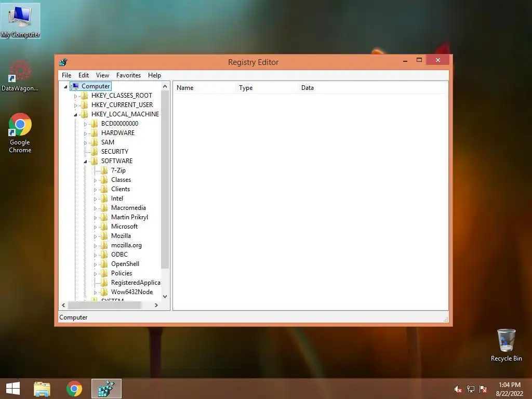Select the RegisteredApplications key
Viewport: 532px width, 399px height.
pyautogui.click(x=136, y=283)
